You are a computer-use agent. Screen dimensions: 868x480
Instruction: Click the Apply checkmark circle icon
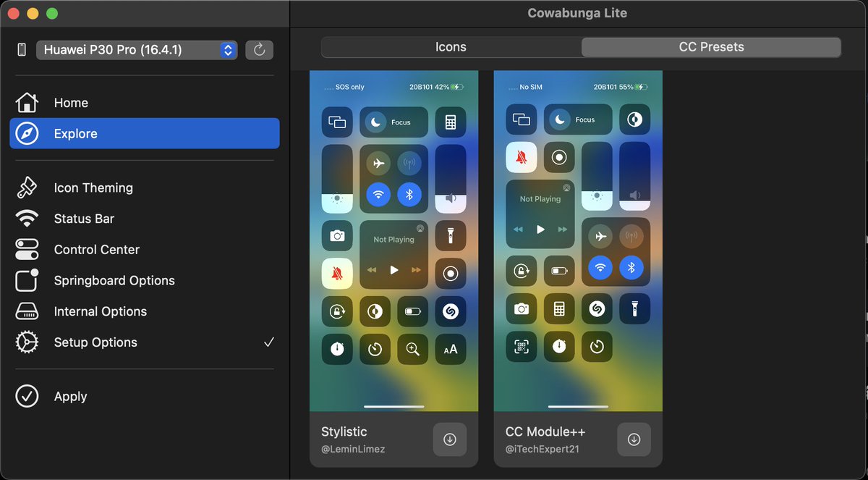pos(27,396)
